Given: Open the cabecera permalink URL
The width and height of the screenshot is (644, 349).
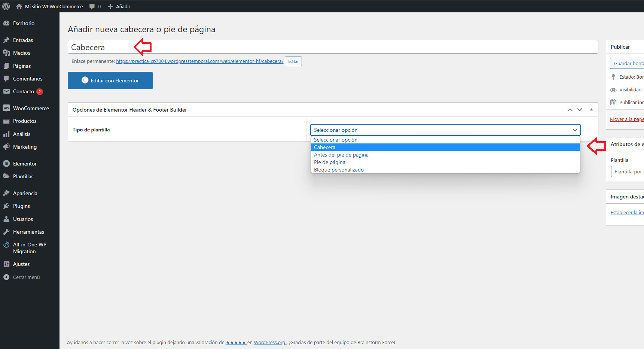Looking at the screenshot, I should (200, 61).
